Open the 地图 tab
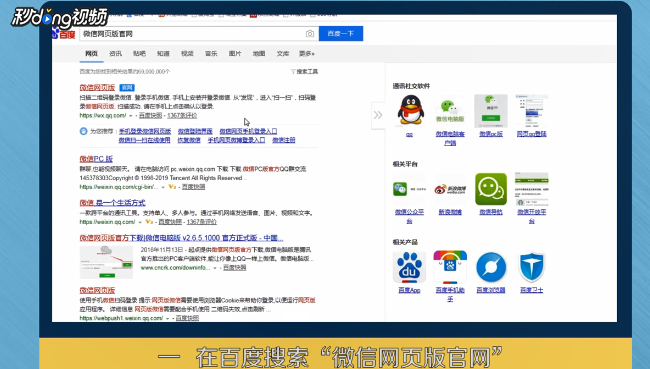The width and height of the screenshot is (650, 369). (x=259, y=53)
